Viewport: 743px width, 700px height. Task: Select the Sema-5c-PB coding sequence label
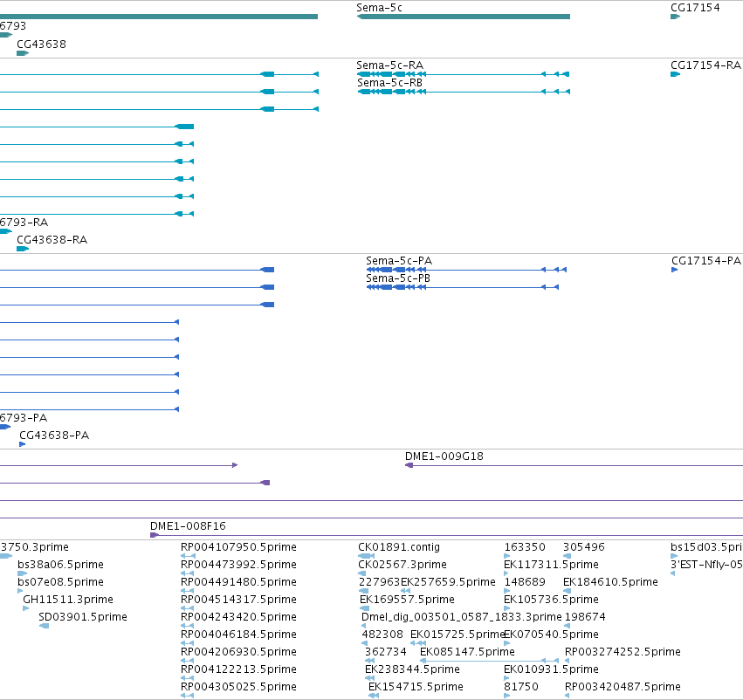click(398, 278)
